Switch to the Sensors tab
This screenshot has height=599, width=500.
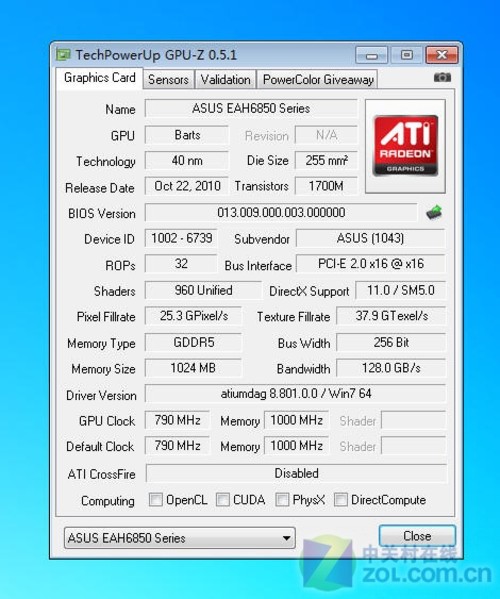[x=168, y=79]
